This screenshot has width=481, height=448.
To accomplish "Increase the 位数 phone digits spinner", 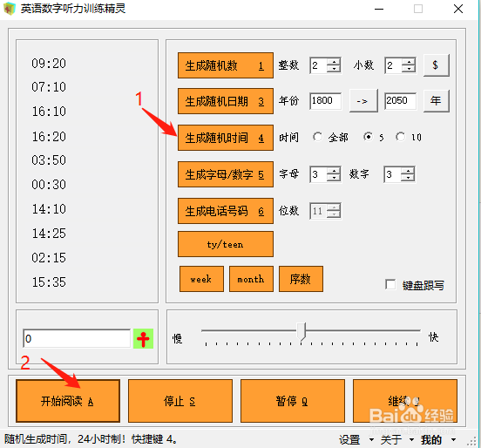I will click(x=334, y=207).
